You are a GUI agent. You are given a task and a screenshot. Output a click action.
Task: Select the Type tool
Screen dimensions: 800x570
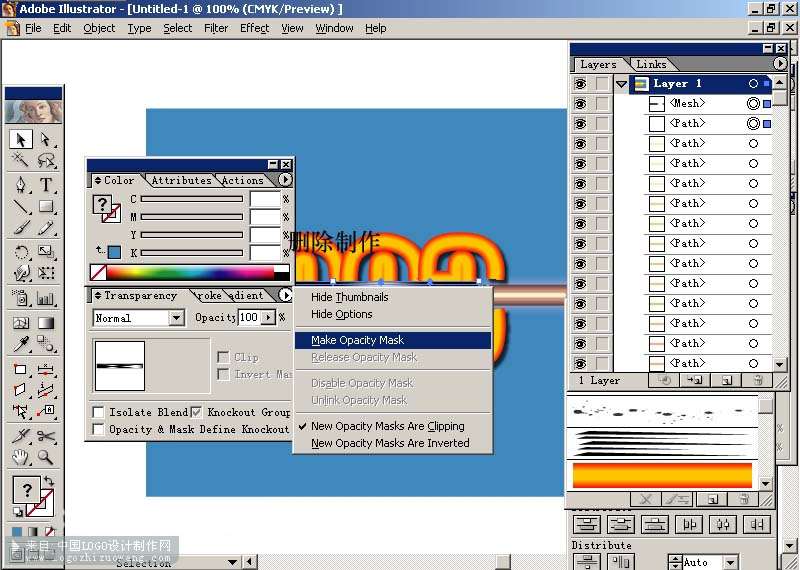point(46,184)
